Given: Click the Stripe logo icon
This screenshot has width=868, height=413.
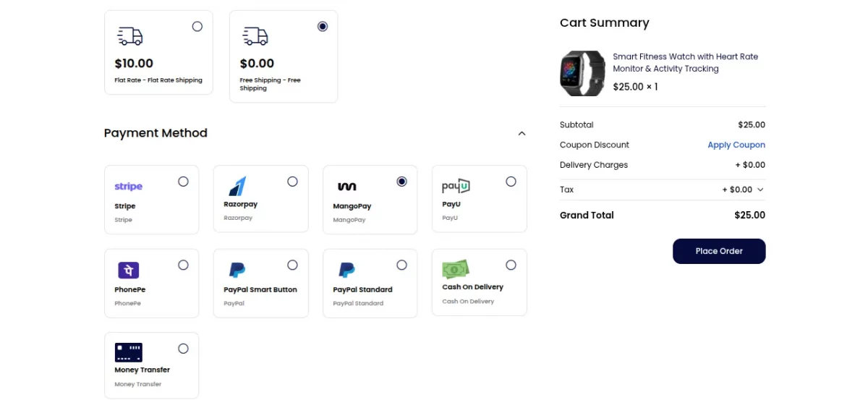Looking at the screenshot, I should tap(128, 187).
